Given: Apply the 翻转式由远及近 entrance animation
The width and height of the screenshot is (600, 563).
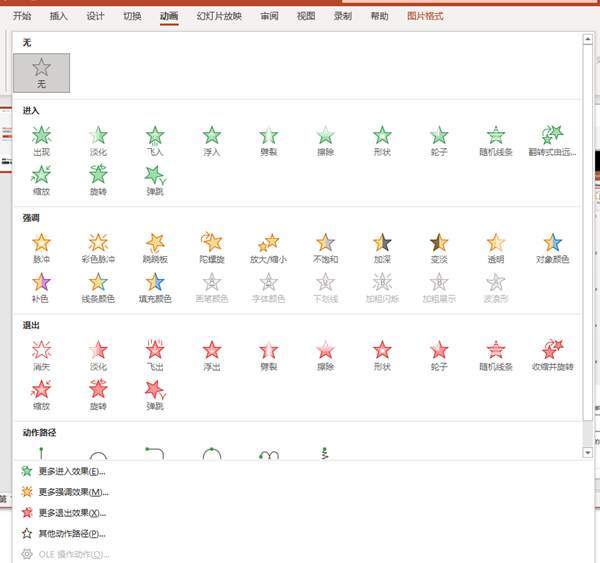Looking at the screenshot, I should pos(553,141).
